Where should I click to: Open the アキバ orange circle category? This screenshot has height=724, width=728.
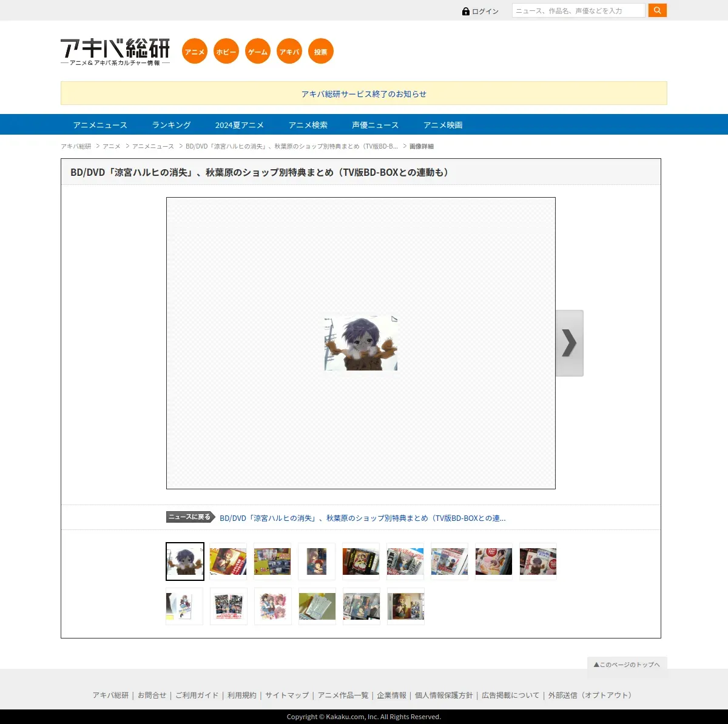pos(289,52)
